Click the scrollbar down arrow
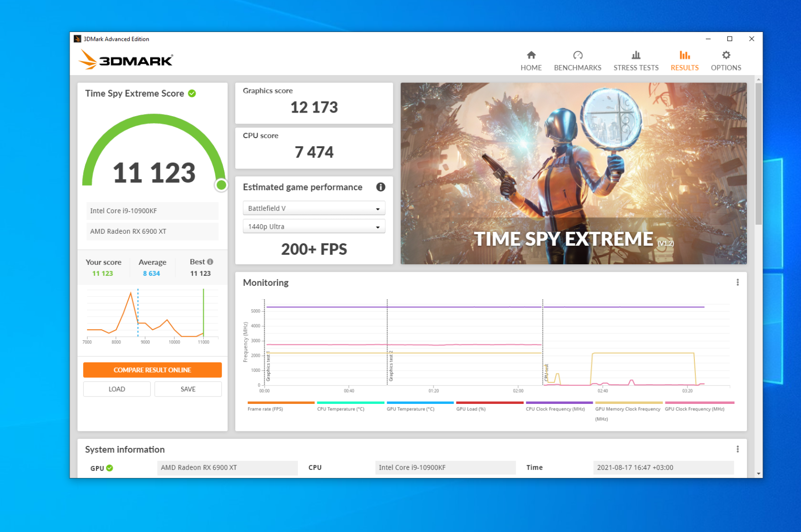 coord(758,473)
